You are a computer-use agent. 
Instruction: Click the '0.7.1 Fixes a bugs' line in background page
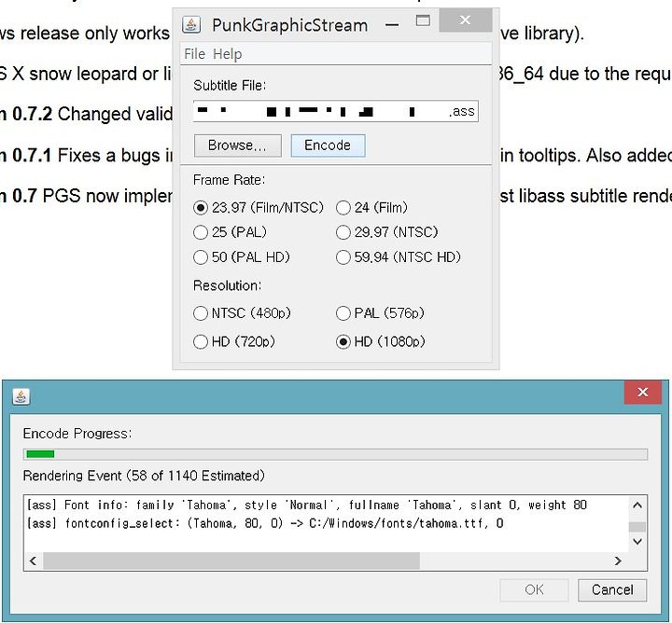pos(86,156)
